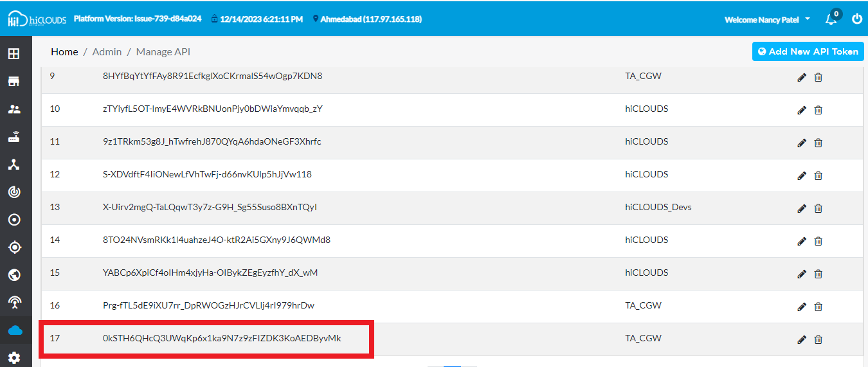Expand the Welcome Nancy Patel user menu

pos(767,20)
